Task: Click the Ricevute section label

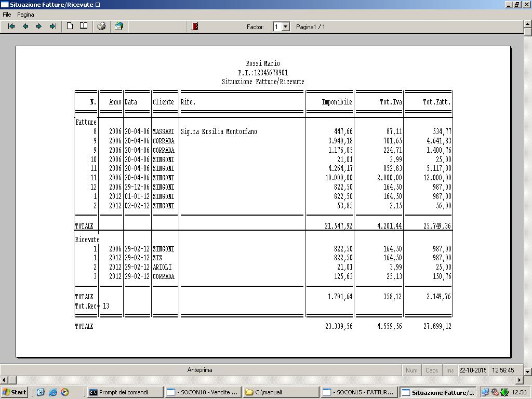Action: click(87, 240)
